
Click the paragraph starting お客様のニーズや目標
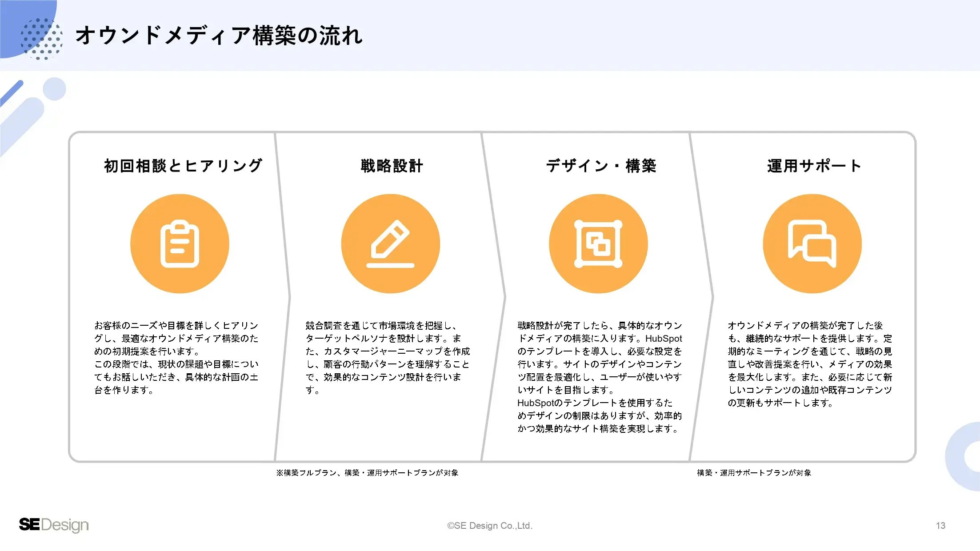[176, 358]
